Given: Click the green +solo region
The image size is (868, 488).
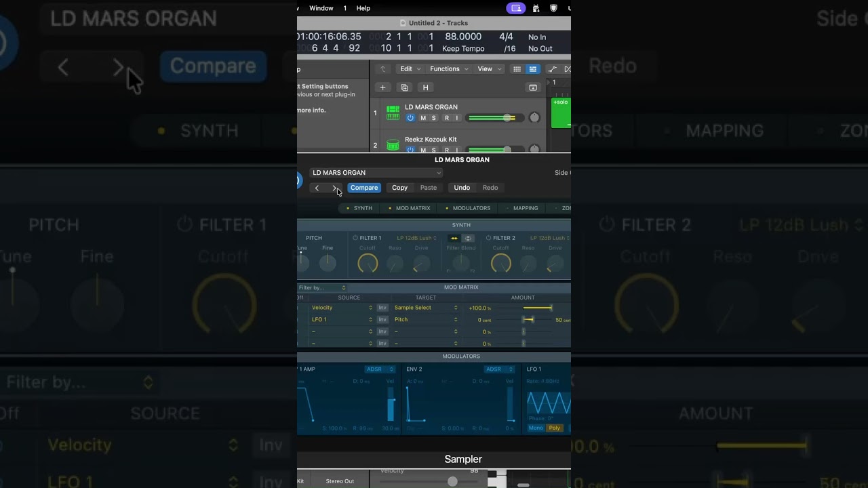Looking at the screenshot, I should coord(561,113).
